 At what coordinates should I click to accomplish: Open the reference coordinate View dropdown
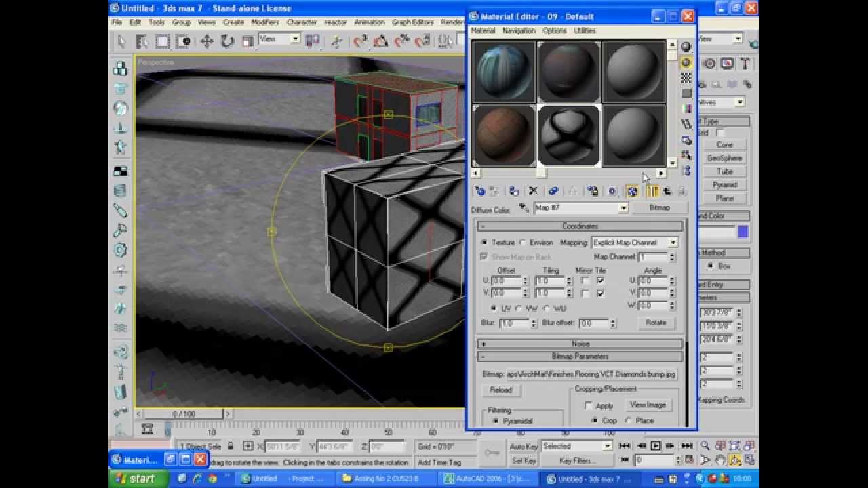pos(295,39)
